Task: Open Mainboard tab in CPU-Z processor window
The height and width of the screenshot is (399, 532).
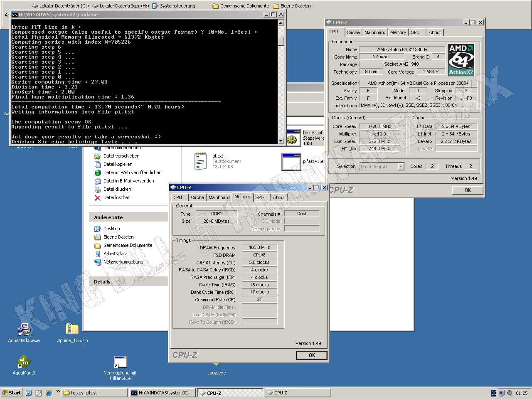Action: (x=375, y=32)
